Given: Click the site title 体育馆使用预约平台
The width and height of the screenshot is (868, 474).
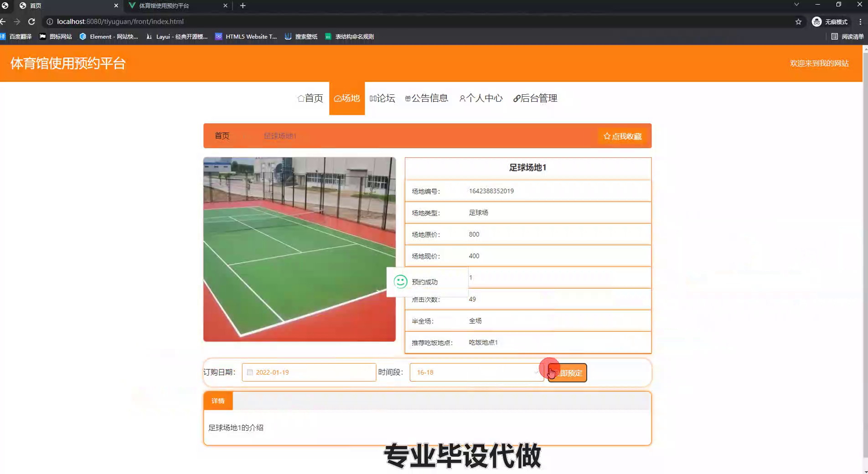Looking at the screenshot, I should 68,63.
